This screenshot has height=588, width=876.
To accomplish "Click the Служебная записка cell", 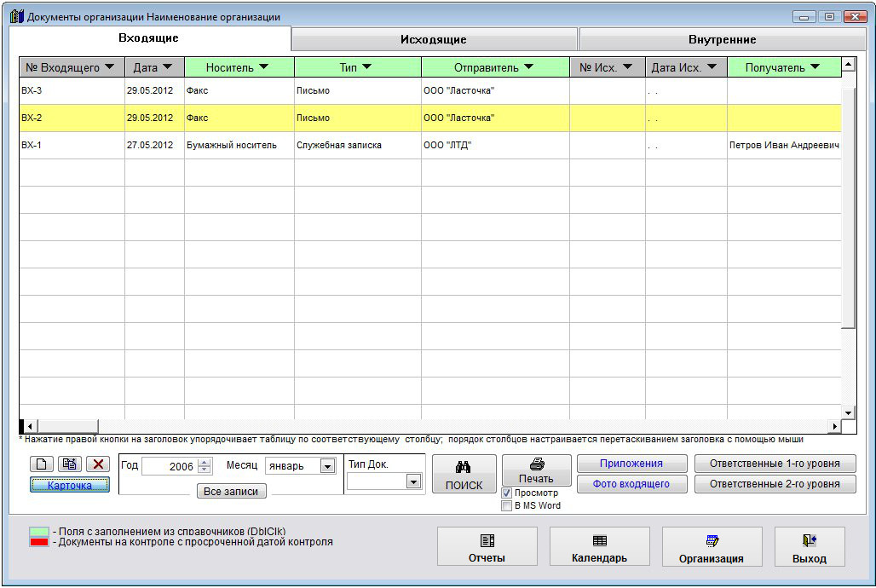I will [358, 146].
